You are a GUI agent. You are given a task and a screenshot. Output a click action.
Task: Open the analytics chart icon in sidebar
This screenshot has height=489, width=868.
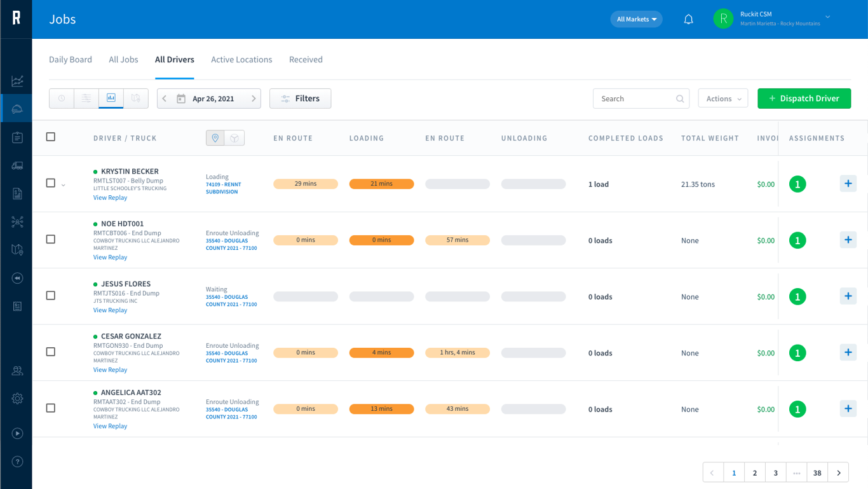click(x=17, y=81)
